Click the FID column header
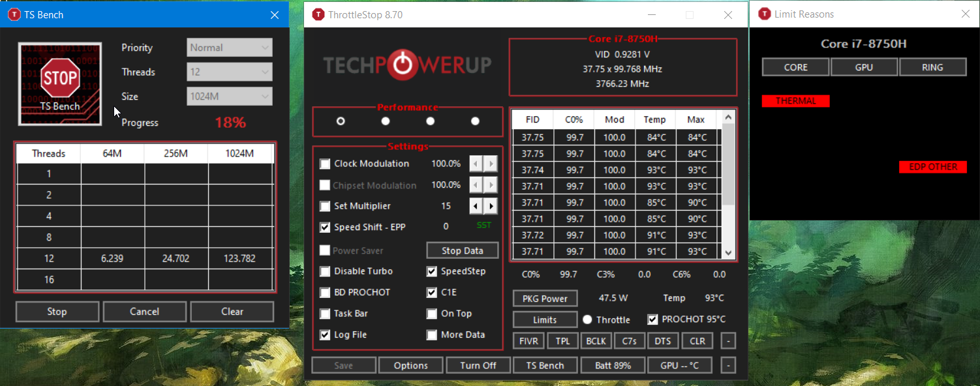Image resolution: width=980 pixels, height=386 pixels. pyautogui.click(x=533, y=119)
